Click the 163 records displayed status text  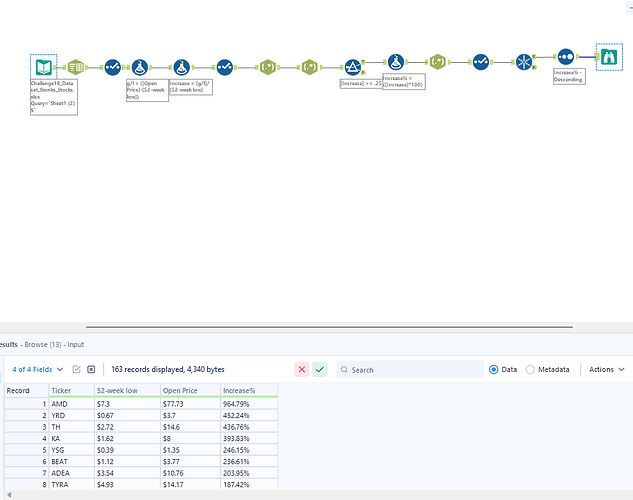click(168, 369)
